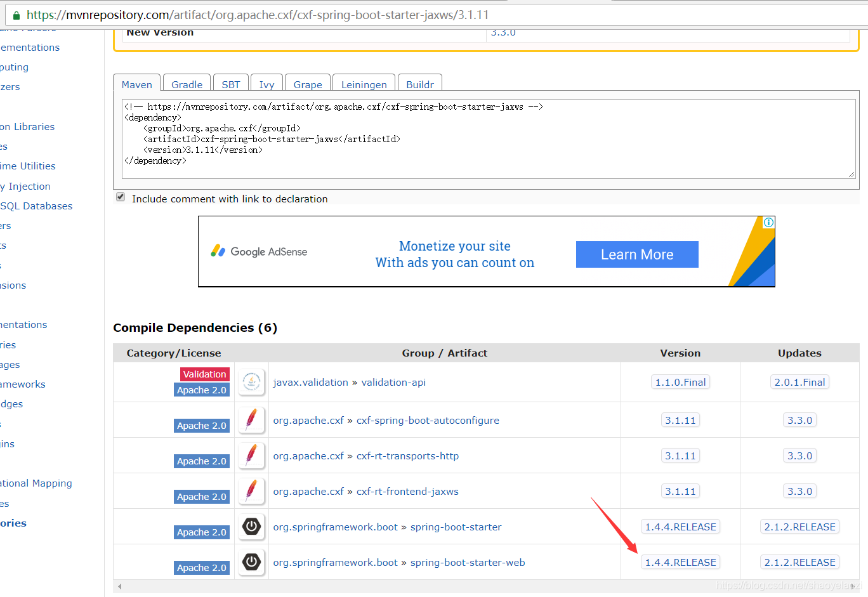
Task: Open the ational Mapping sidebar category
Action: click(x=36, y=483)
